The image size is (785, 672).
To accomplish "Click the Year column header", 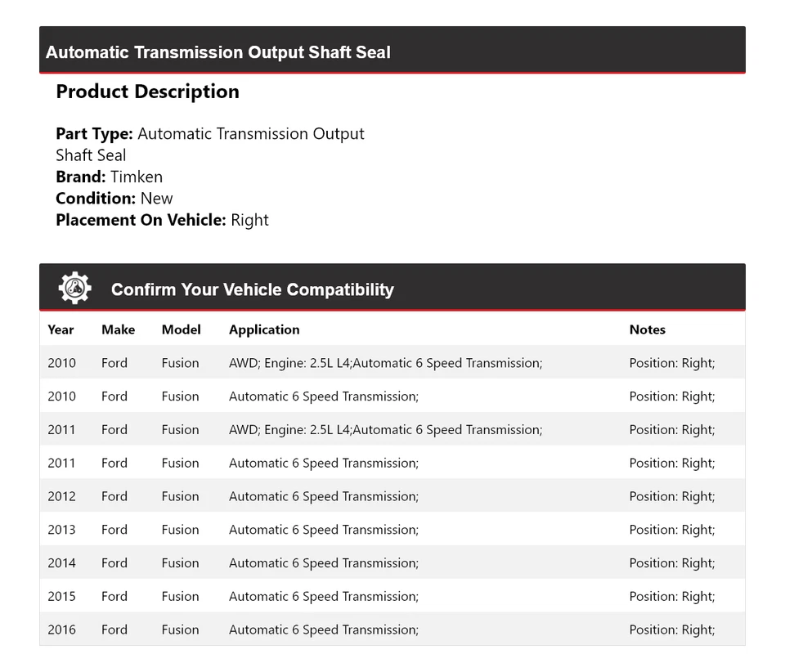I will tap(61, 329).
